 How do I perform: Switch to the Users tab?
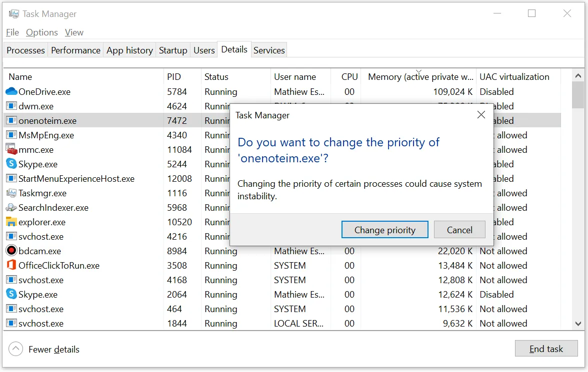(204, 50)
